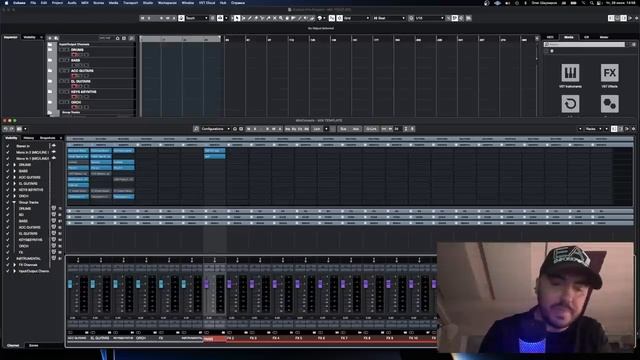Open the Configurations dropdown in MixConsole
This screenshot has height=360, width=640.
click(x=216, y=129)
